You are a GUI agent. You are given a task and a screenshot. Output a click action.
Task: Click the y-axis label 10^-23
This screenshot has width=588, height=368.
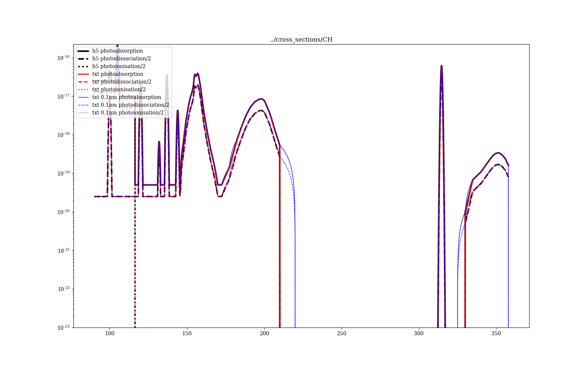pyautogui.click(x=64, y=327)
